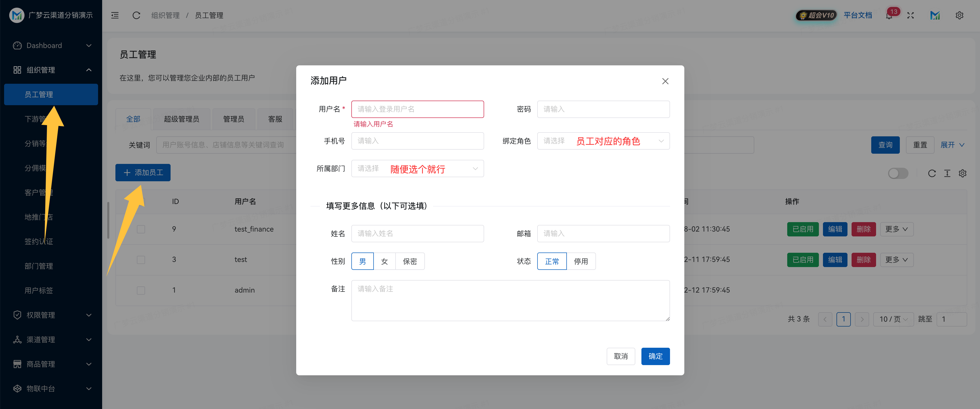Select 女 gender option
Image resolution: width=980 pixels, height=409 pixels.
pyautogui.click(x=384, y=261)
